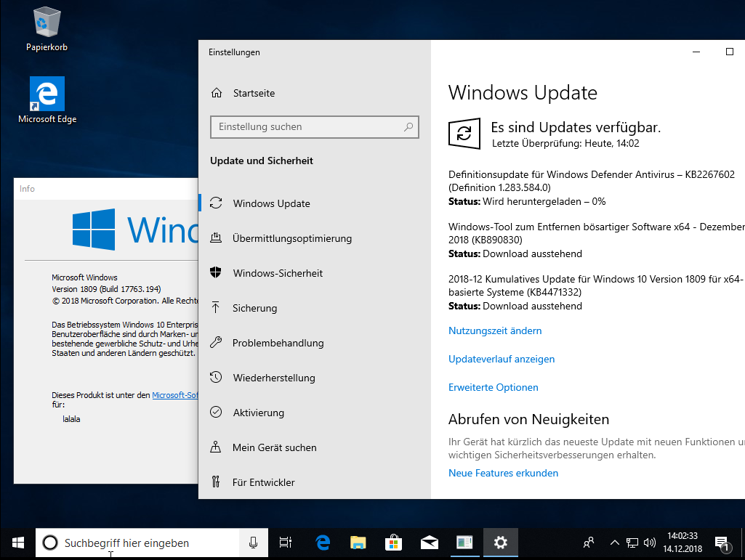Click the Windows Update refresh arrows icon in sidebar

coord(216,203)
